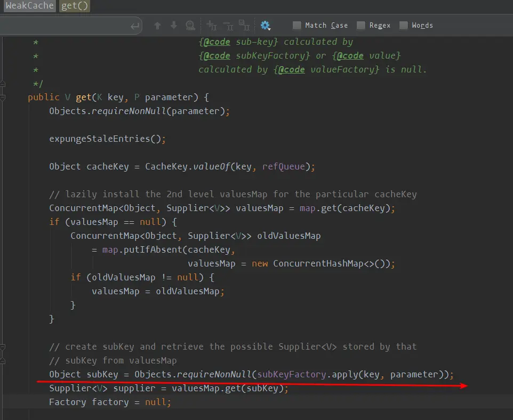Screen dimensions: 513x420
Task: Click the 'get' method name in declaration
Action: click(83, 97)
